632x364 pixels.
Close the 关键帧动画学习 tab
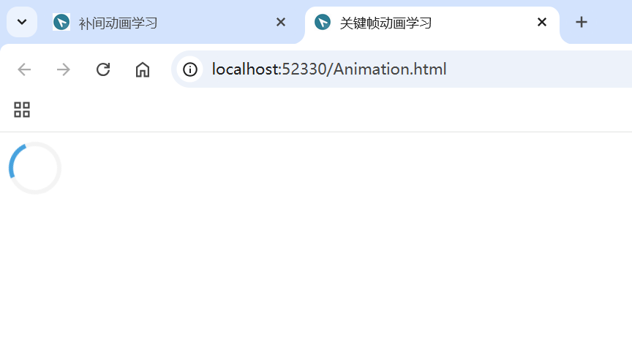542,22
